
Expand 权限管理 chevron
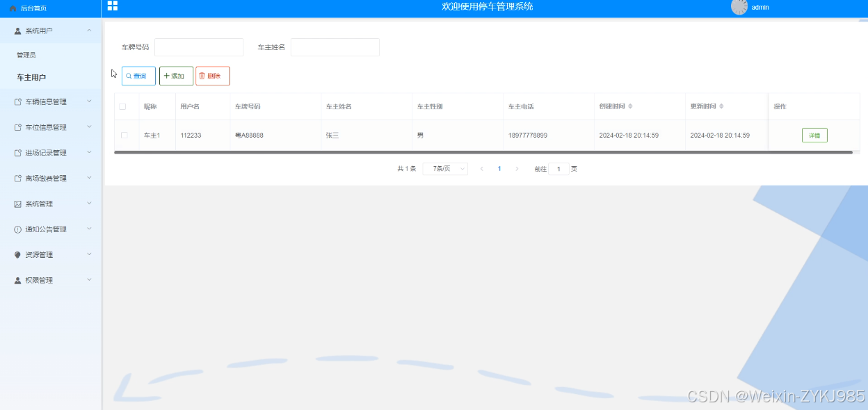[89, 280]
